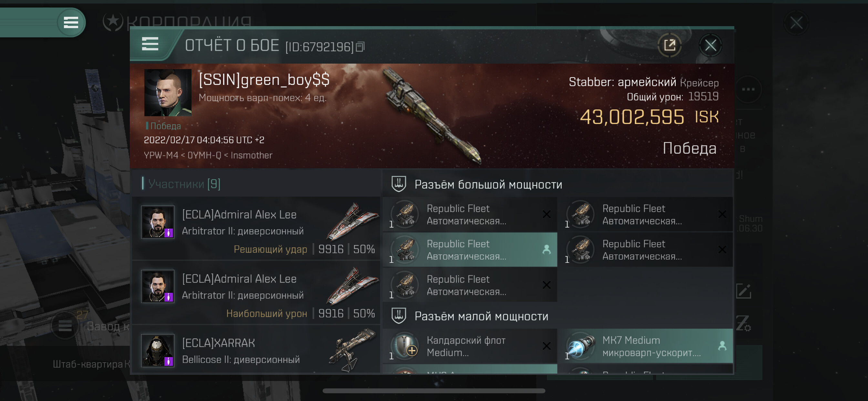Open the Завод menu button at bottom-left
Viewport: 868px width, 401px height.
[x=65, y=325]
